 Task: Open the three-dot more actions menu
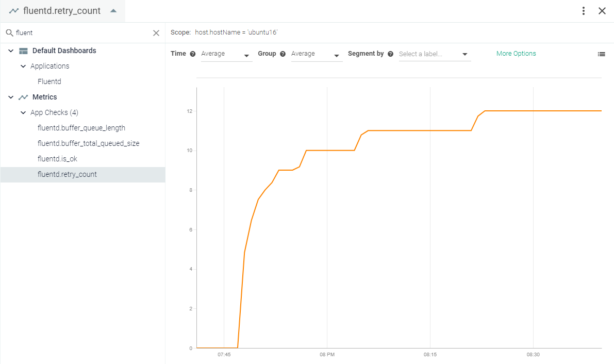(584, 11)
